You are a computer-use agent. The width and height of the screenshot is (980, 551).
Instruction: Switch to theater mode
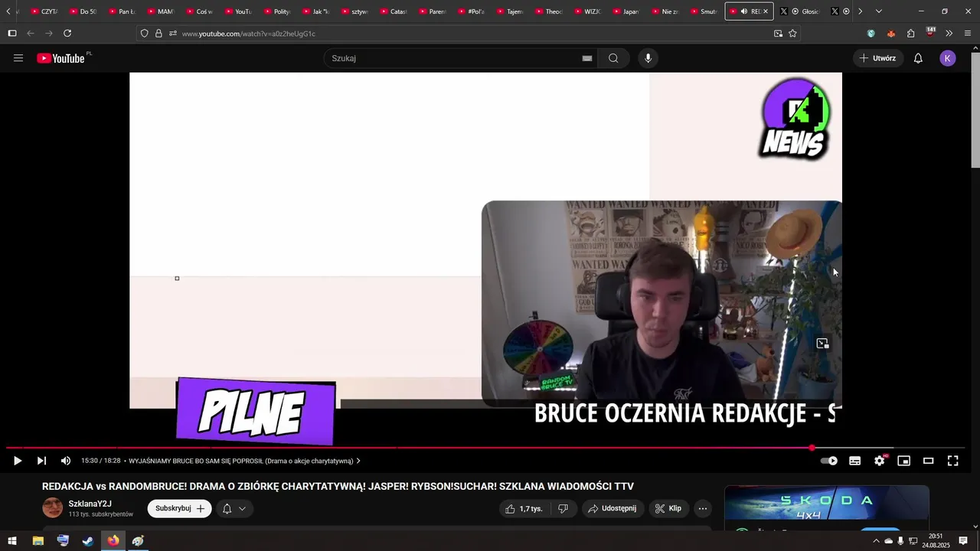click(x=928, y=461)
